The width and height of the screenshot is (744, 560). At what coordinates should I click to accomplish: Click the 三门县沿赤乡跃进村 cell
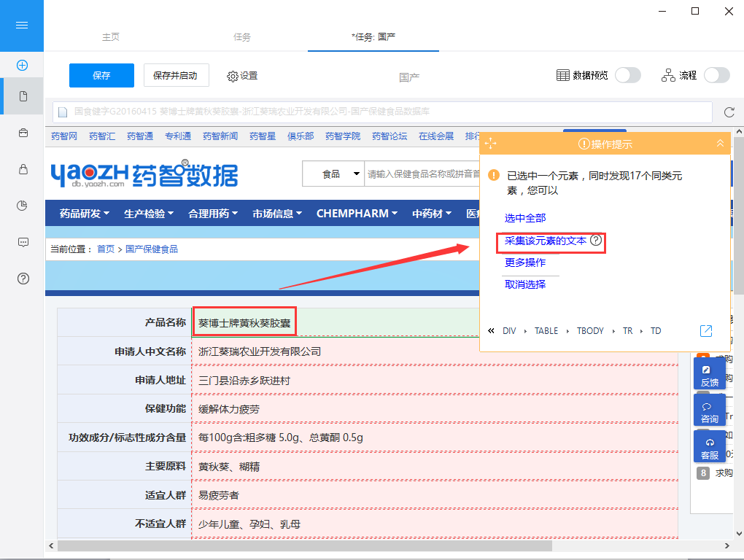pos(435,381)
